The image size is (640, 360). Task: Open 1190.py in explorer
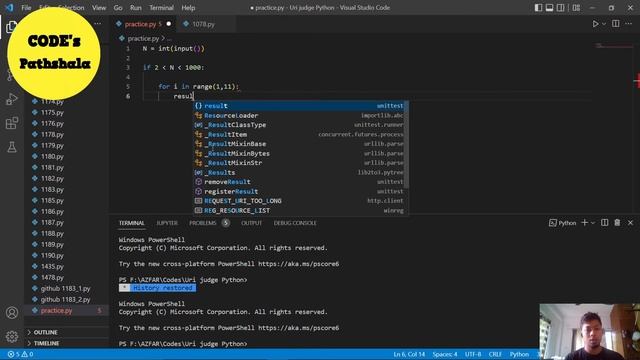[52, 256]
